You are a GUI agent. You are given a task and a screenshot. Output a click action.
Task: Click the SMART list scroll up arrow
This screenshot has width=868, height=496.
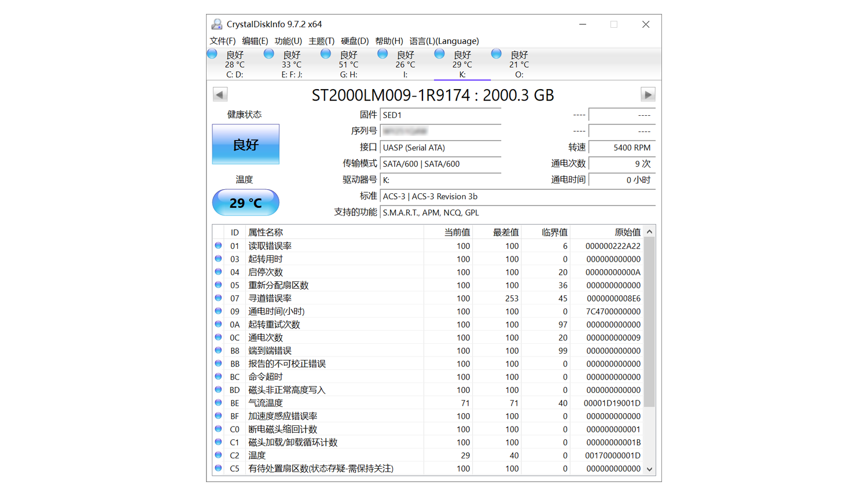tap(650, 232)
